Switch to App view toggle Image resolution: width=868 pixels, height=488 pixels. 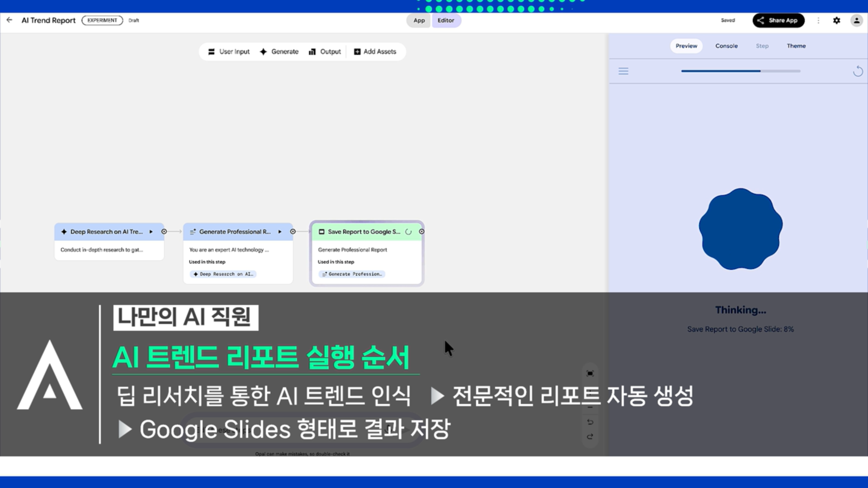click(419, 20)
